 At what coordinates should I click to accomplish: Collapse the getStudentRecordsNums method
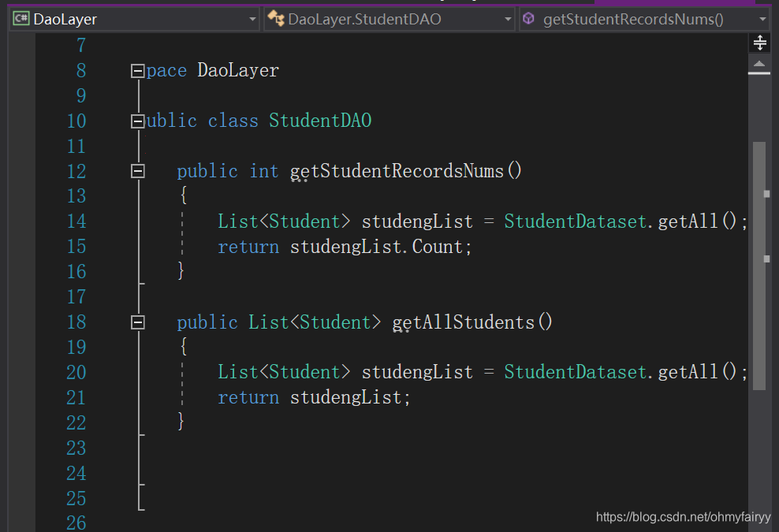tap(138, 171)
